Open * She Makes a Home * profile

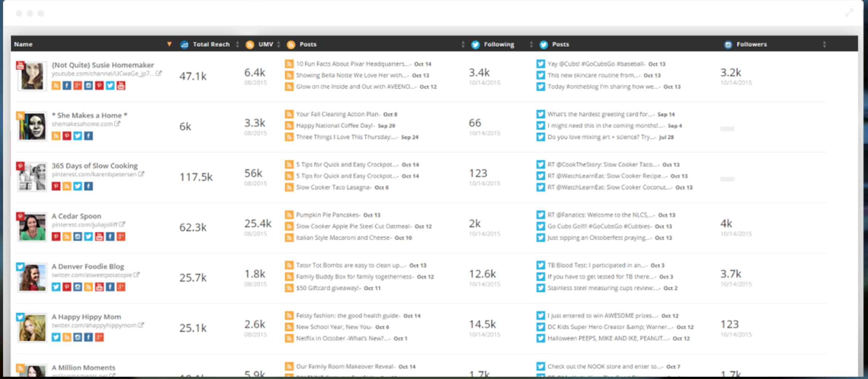(90, 115)
